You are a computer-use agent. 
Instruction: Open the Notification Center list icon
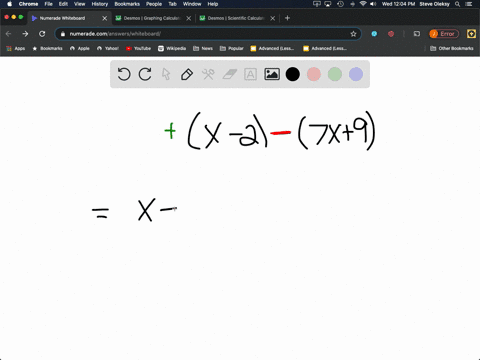[469, 4]
